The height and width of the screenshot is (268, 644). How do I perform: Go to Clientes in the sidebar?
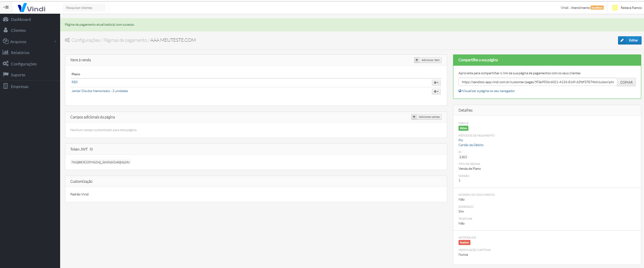pos(18,30)
